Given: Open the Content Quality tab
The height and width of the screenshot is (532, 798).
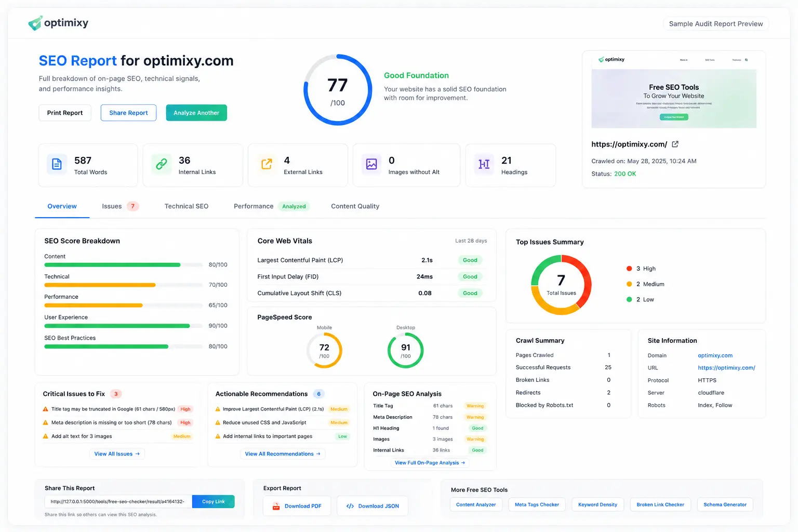Looking at the screenshot, I should coord(355,206).
